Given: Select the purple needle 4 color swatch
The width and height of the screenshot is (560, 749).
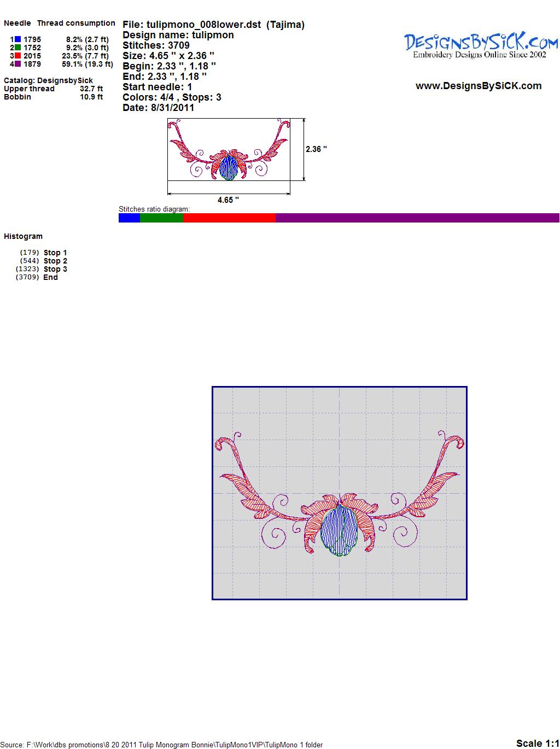Looking at the screenshot, I should [17, 64].
